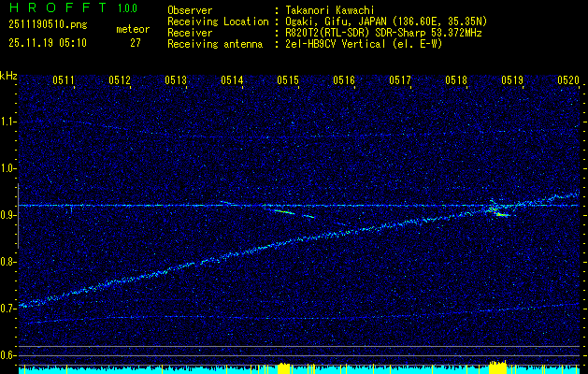Select the 0519 time marker
This screenshot has width=588, height=374.
click(512, 81)
